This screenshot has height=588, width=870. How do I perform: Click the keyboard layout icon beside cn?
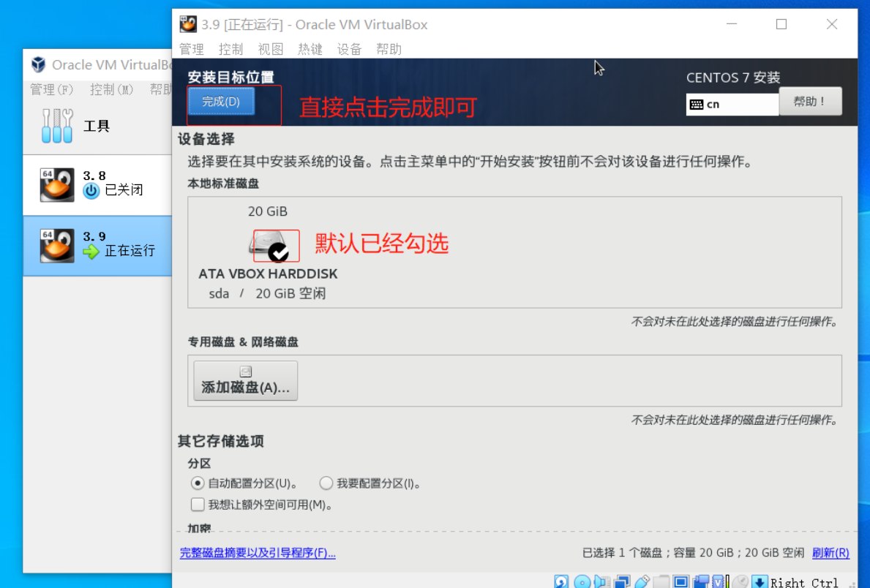697,105
